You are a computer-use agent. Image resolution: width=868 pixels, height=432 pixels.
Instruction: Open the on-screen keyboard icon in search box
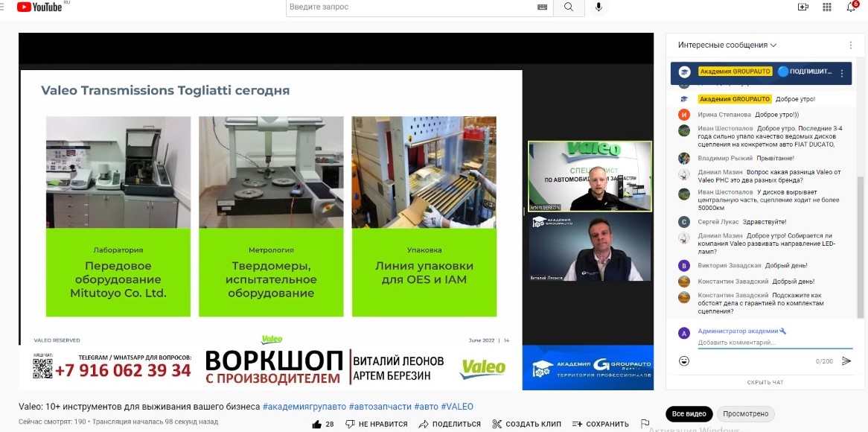[x=542, y=7]
